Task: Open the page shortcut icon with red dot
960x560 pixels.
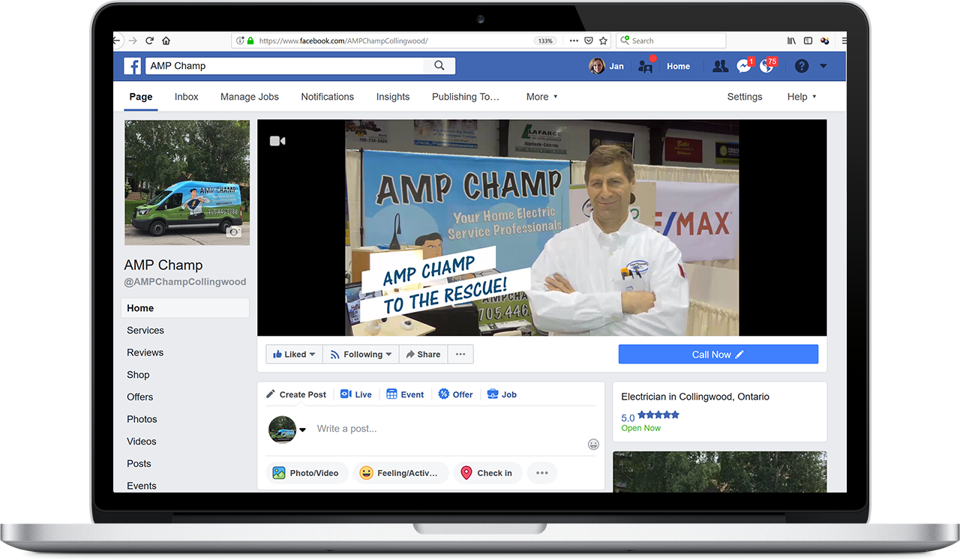Action: (x=645, y=66)
